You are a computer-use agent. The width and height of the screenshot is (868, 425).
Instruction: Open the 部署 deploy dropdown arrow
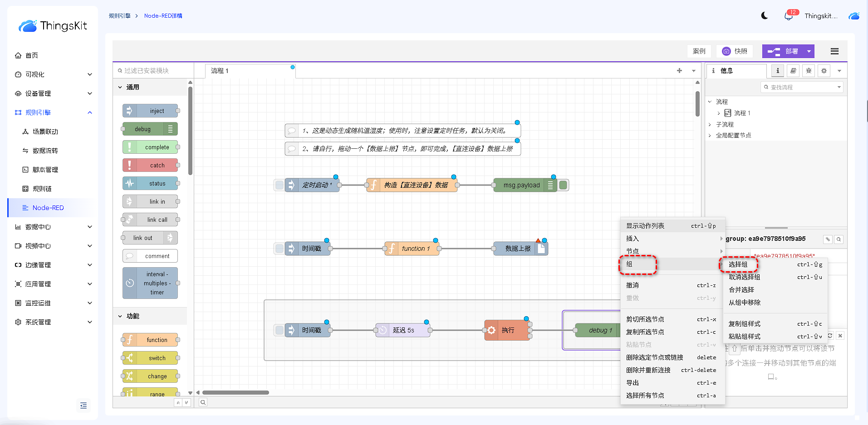809,51
